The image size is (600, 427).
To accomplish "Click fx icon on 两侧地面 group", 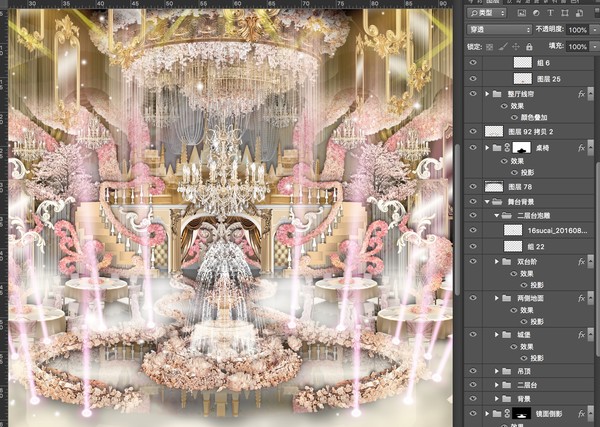I will 582,298.
